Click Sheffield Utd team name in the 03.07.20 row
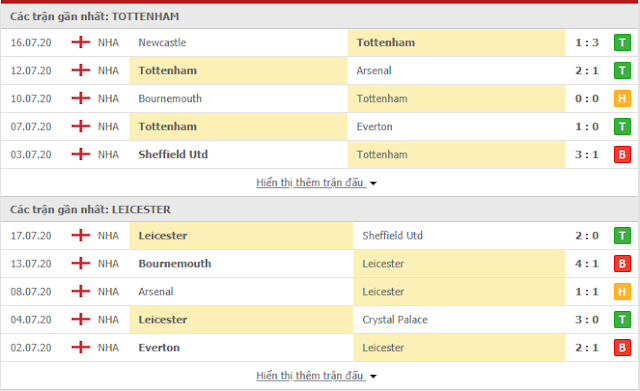The image size is (640, 391). [173, 154]
